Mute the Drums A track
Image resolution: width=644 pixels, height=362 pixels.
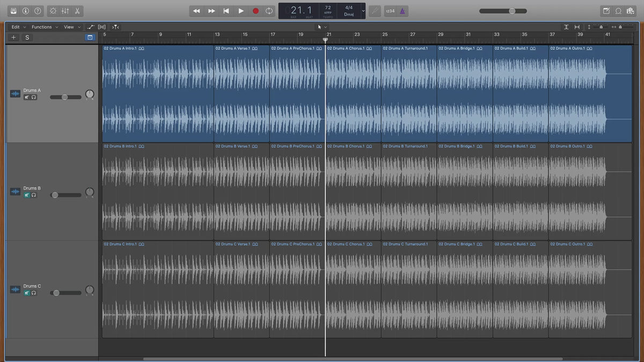[27, 97]
